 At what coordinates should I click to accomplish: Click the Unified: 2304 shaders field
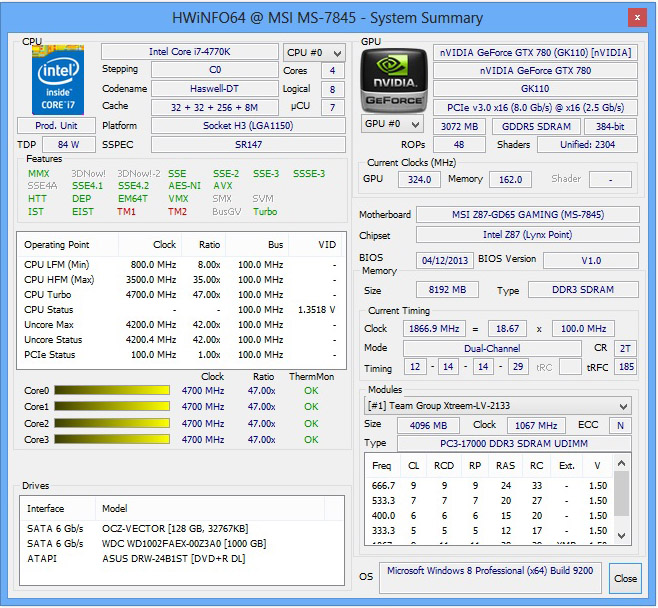pos(588,145)
